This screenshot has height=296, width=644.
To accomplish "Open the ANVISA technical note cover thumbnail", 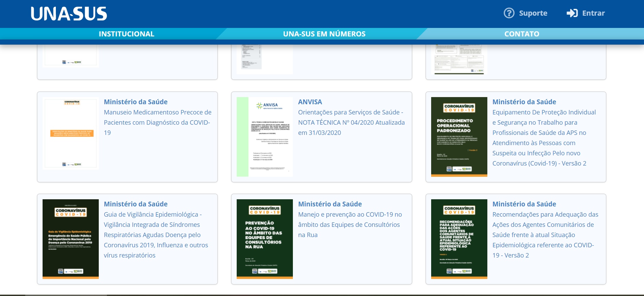I will tap(265, 137).
